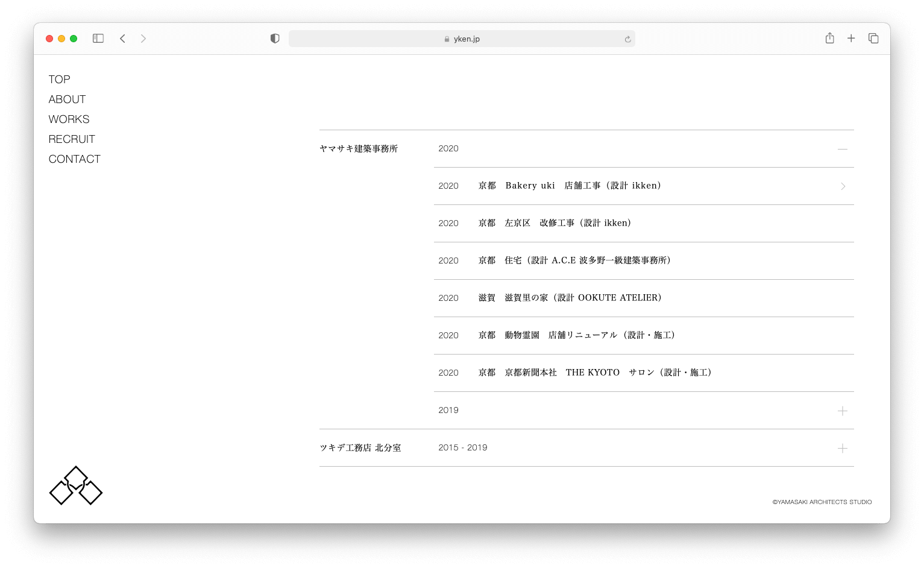Open the RECRUIT page
The height and width of the screenshot is (568, 924).
pyautogui.click(x=72, y=139)
